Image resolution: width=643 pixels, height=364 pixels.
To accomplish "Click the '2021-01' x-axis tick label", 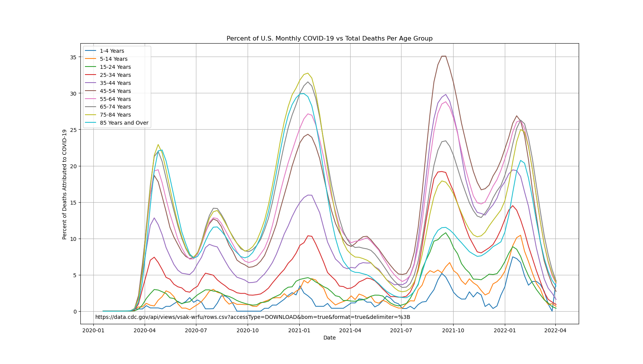I will [299, 330].
